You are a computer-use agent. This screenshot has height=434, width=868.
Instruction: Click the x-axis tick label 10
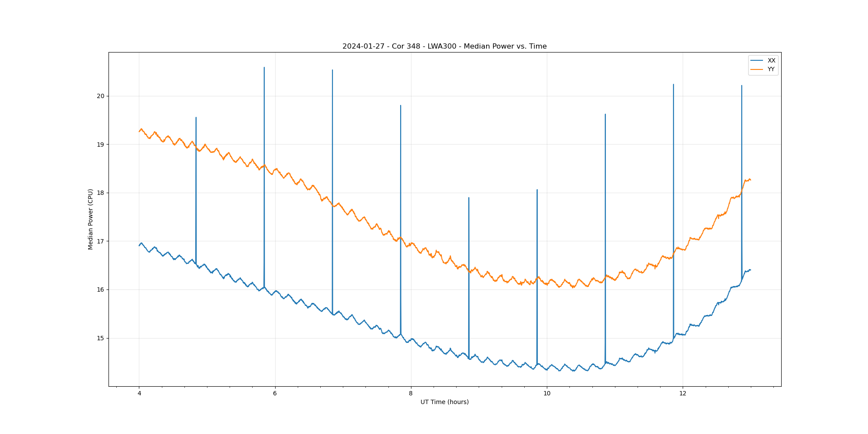click(x=546, y=394)
